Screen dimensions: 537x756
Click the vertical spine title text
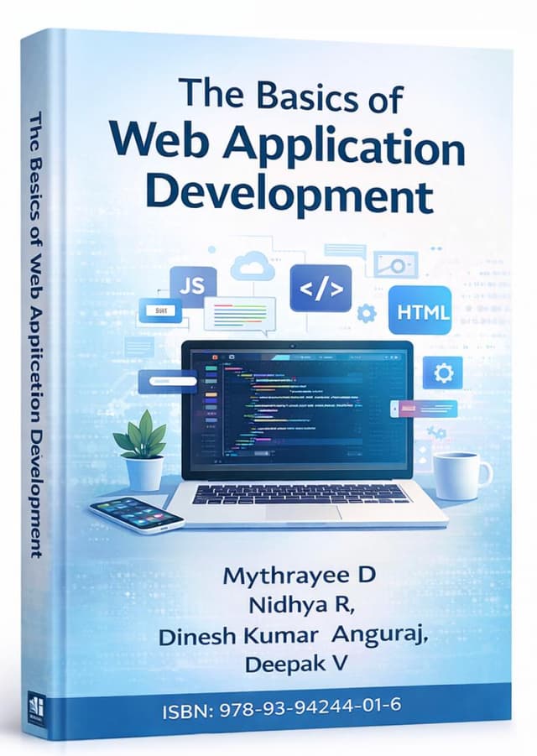36,335
